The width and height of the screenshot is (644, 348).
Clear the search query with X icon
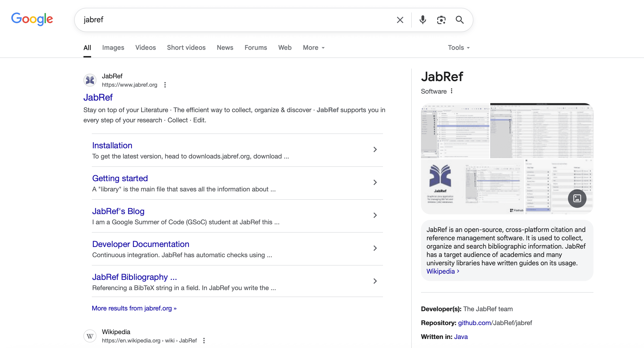coord(400,20)
